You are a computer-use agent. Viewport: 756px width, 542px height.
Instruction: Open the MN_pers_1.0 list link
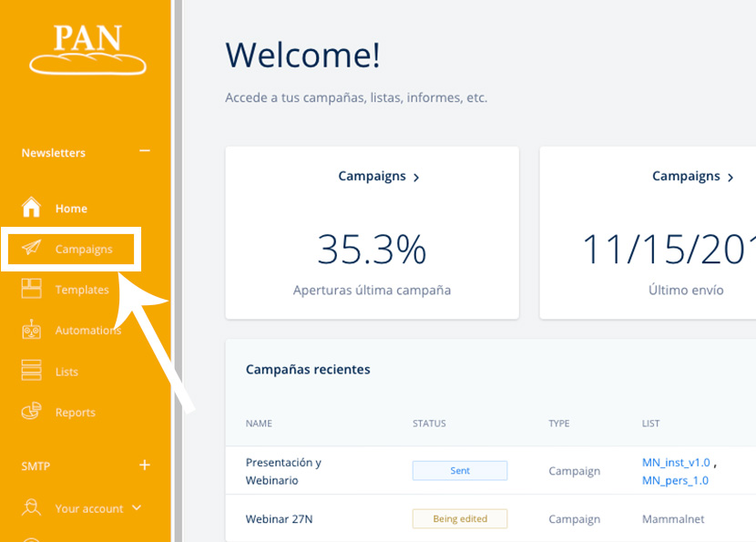(675, 480)
